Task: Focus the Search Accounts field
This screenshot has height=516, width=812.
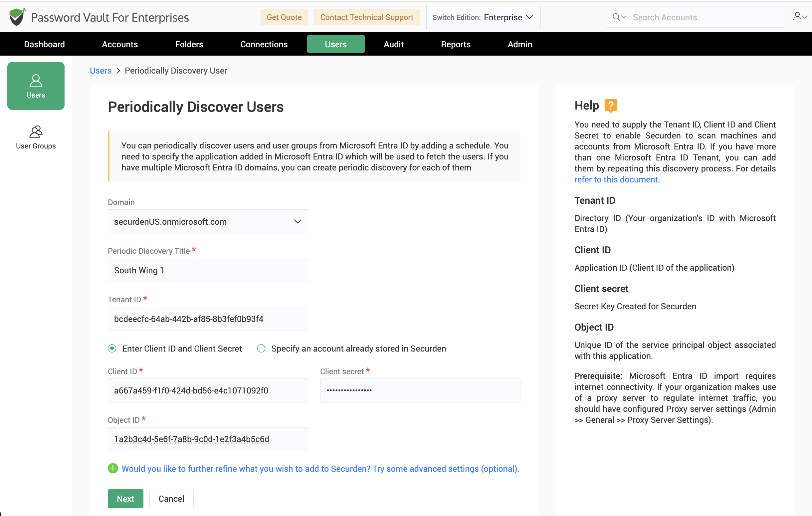Action: point(706,17)
